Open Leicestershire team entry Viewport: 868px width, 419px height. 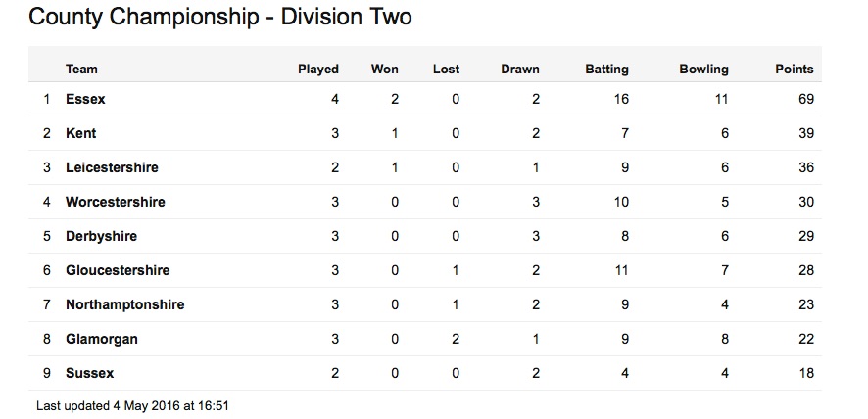(x=112, y=167)
